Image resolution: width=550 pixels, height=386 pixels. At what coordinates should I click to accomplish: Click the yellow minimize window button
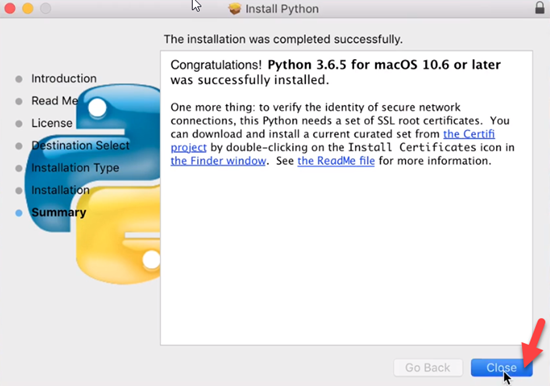[28, 8]
